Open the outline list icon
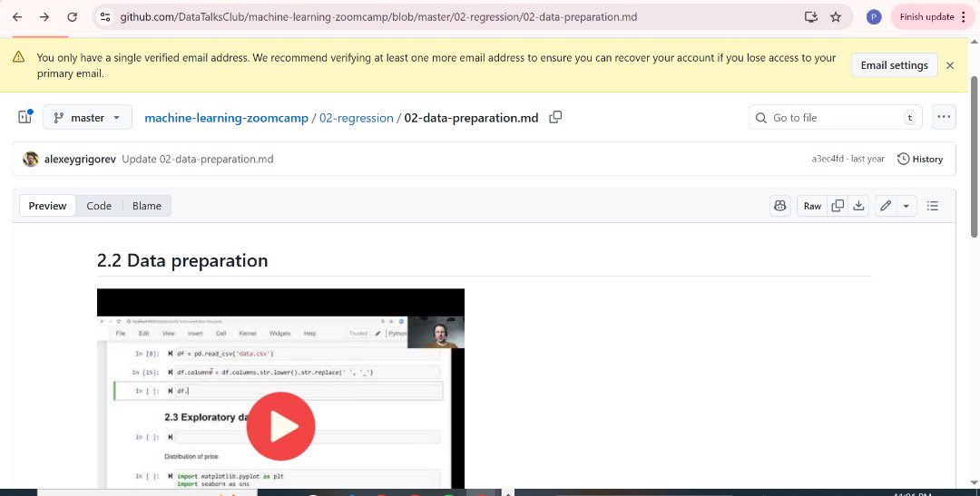The height and width of the screenshot is (496, 980). point(933,206)
